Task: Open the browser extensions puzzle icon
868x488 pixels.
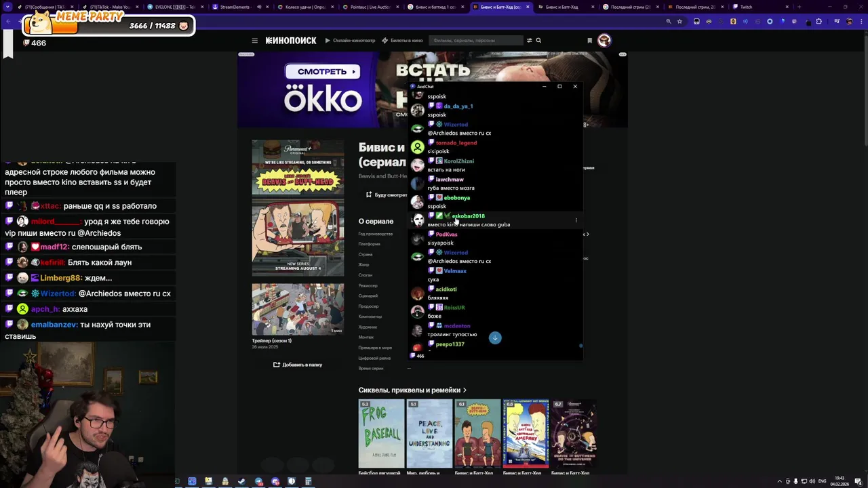Action: point(818,22)
